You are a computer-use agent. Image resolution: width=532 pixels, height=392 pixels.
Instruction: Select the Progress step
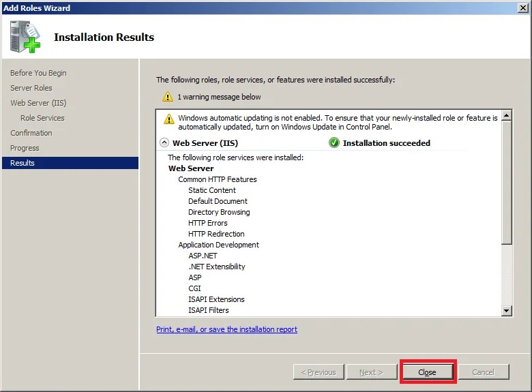point(25,148)
